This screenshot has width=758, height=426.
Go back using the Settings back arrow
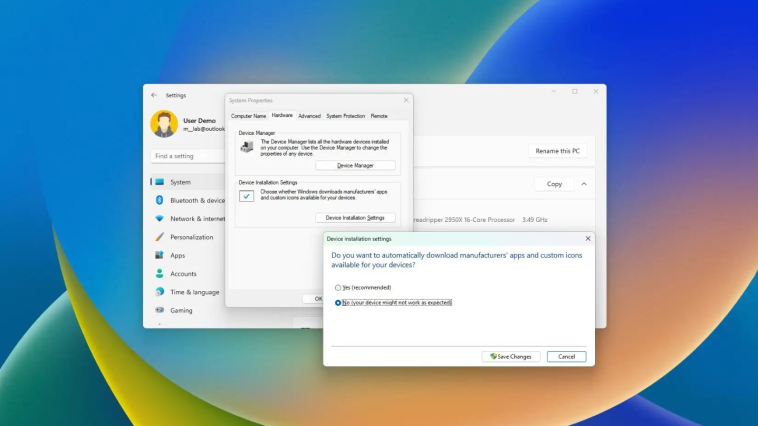[154, 95]
